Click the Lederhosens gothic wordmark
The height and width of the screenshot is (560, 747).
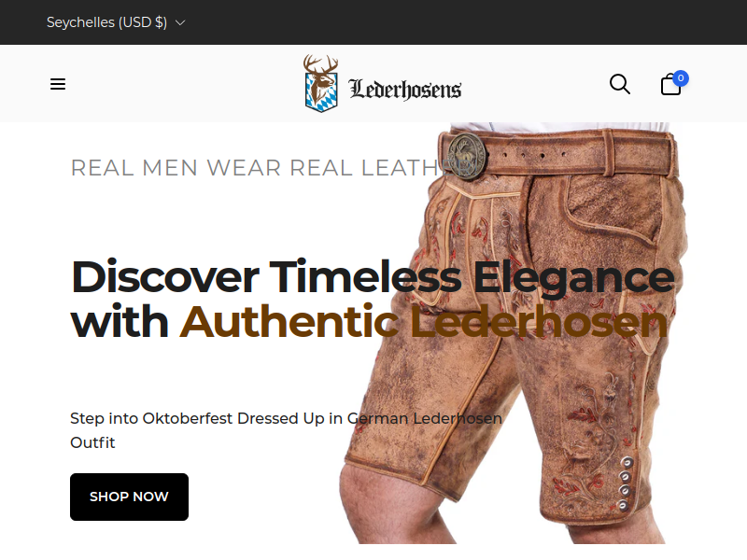coord(405,89)
